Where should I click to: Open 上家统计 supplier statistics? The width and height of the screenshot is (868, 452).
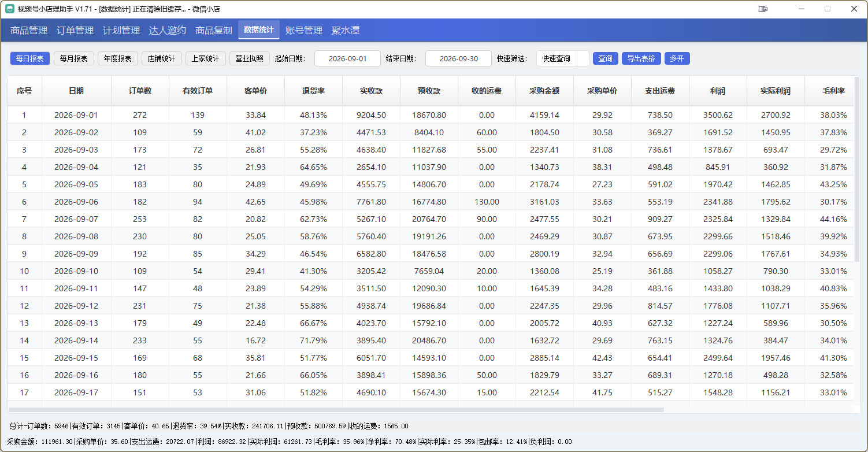(206, 58)
